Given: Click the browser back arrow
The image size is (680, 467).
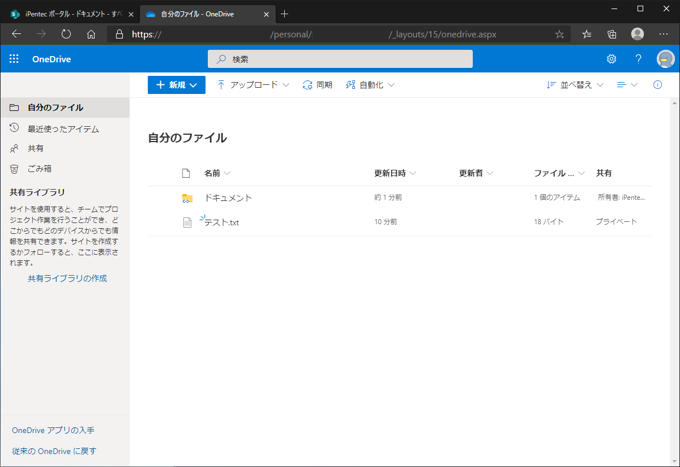Looking at the screenshot, I should (x=16, y=34).
